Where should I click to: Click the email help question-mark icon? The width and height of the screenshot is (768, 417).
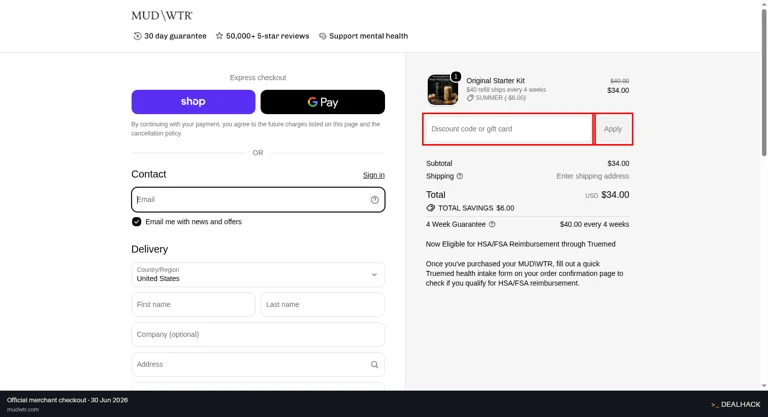click(375, 199)
